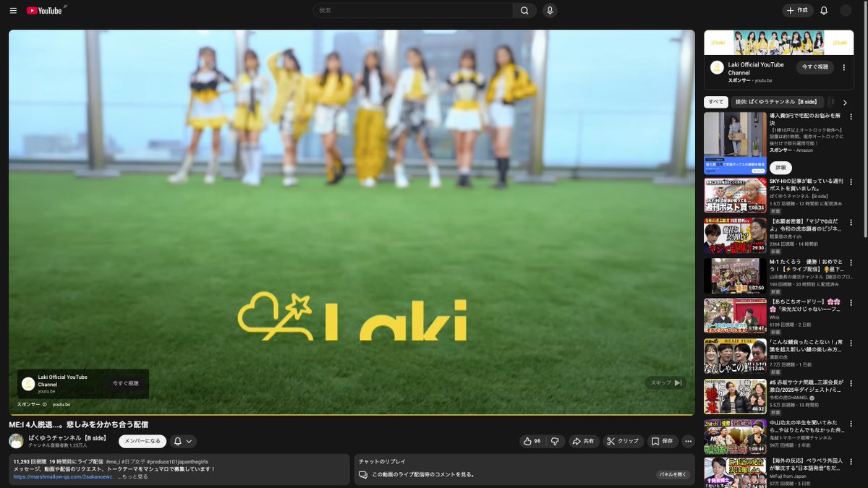Open the subscription notification bell dropdown

click(x=183, y=441)
